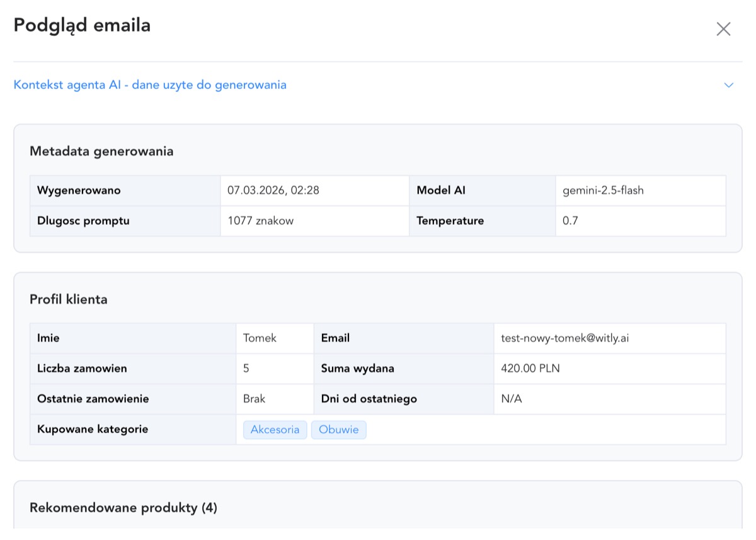
Task: Click the email address test-nowy-tomek@witly.ai
Action: tap(565, 338)
